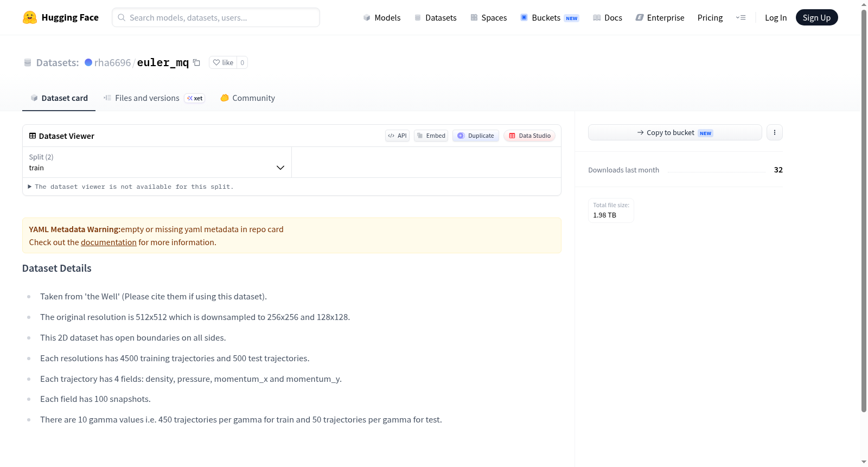868x467 pixels.
Task: Click the rha6696 user avatar
Action: point(88,62)
